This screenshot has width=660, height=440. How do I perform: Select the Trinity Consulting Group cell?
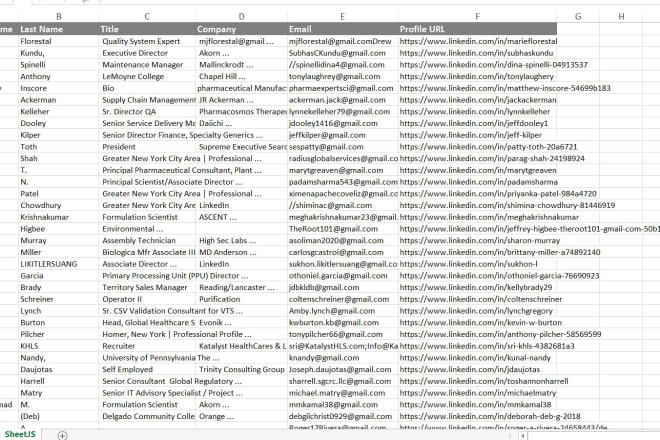click(241, 370)
